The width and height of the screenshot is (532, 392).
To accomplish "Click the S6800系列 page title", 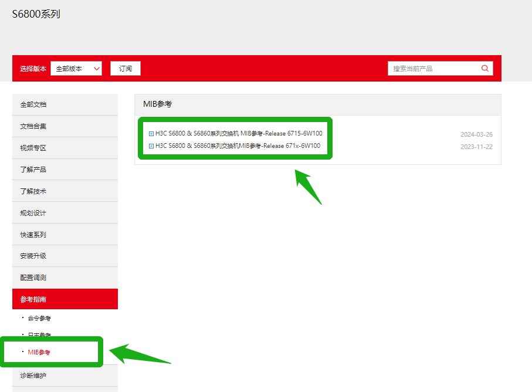I will click(x=36, y=14).
